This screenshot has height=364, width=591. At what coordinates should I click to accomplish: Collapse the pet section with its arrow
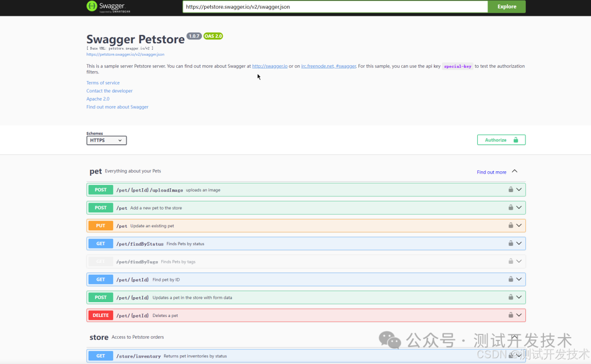514,171
